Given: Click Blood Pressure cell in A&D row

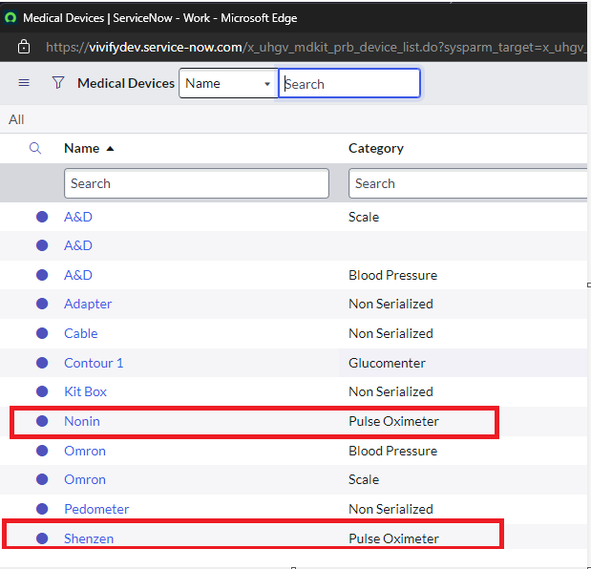Looking at the screenshot, I should (393, 275).
